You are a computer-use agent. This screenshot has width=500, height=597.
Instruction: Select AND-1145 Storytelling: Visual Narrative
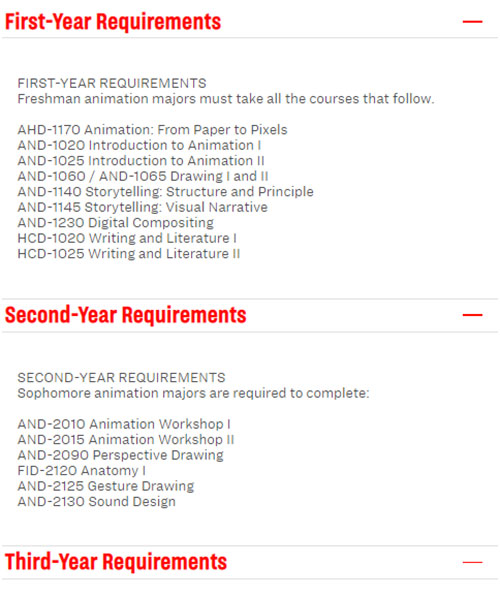pos(142,207)
